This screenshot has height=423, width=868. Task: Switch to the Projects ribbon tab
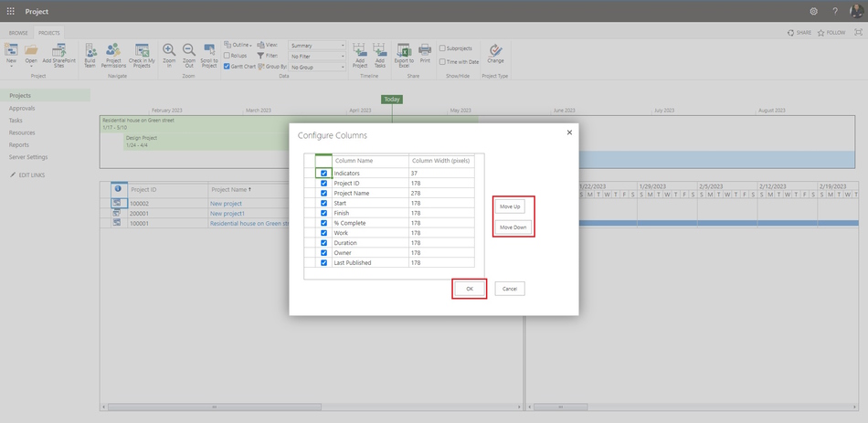pos(49,33)
